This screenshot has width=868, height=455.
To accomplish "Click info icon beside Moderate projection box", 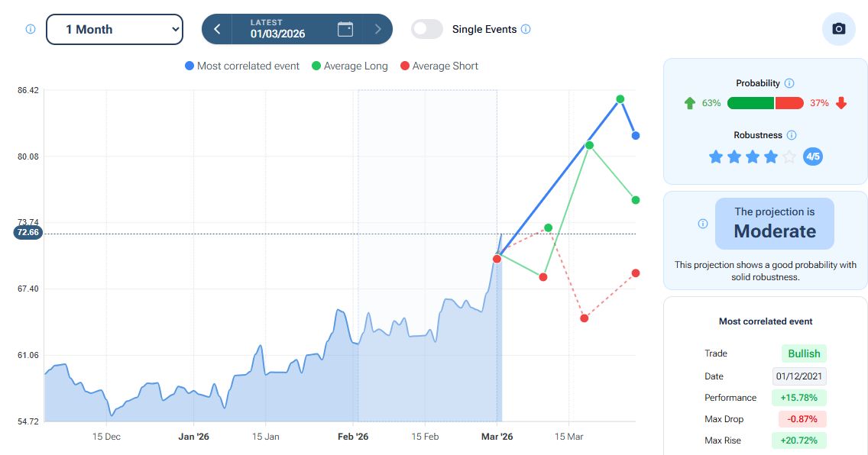I will click(x=703, y=224).
